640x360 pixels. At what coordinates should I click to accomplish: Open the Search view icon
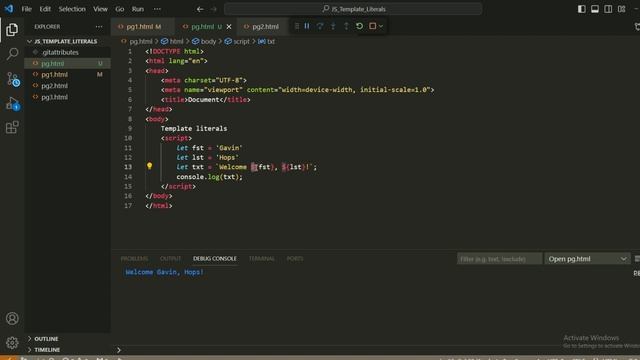click(x=12, y=53)
